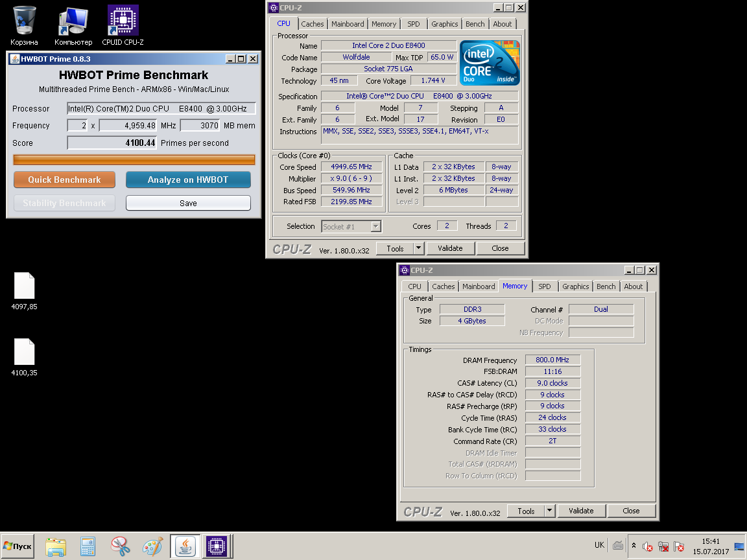The image size is (747, 560).
Task: Click the Processor name field in HWBOT
Action: coord(161,109)
